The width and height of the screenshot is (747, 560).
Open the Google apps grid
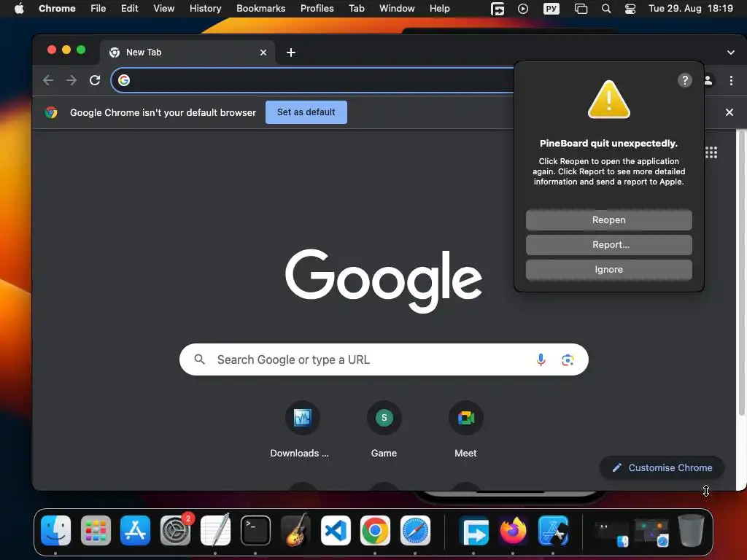click(711, 152)
